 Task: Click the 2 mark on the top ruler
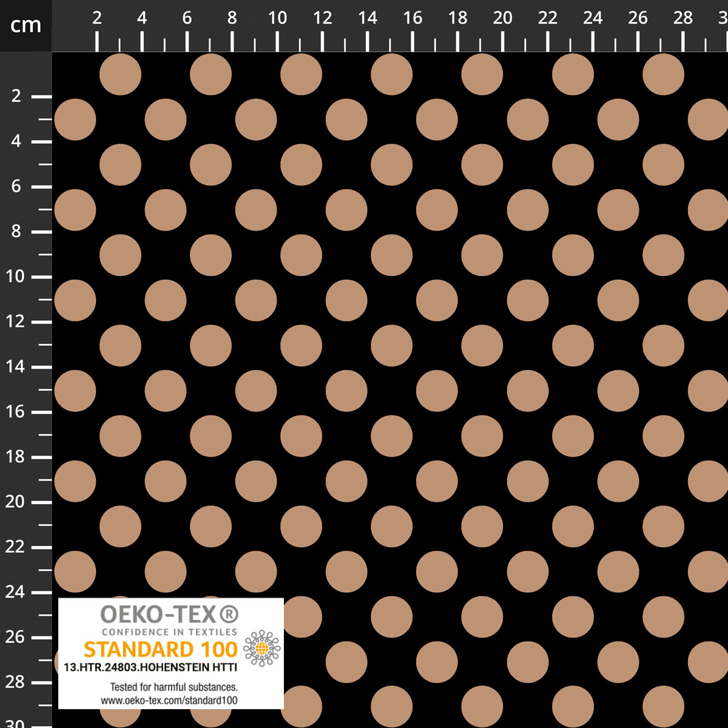[96, 18]
